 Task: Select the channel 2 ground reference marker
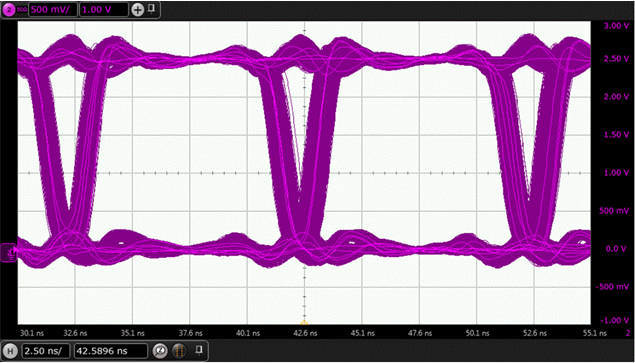[x=9, y=252]
